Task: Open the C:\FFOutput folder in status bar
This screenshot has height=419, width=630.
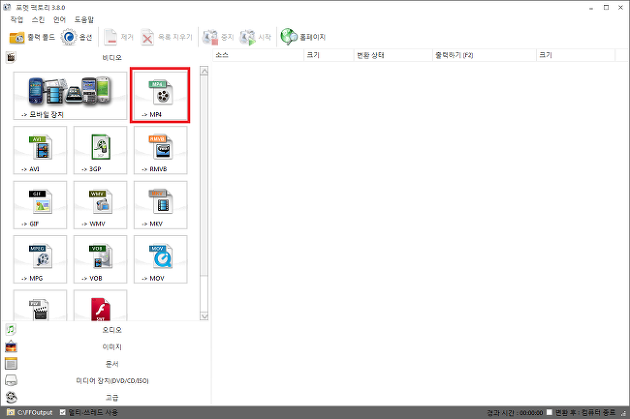Action: pyautogui.click(x=31, y=413)
